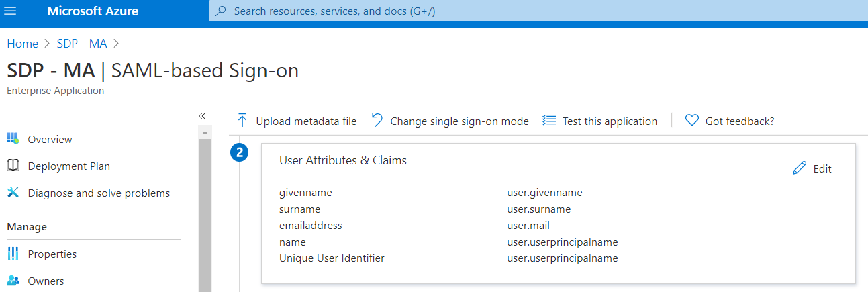Focus the Search resources, services, and docs box
Image resolution: width=868 pixels, height=292 pixels.
click(x=470, y=11)
